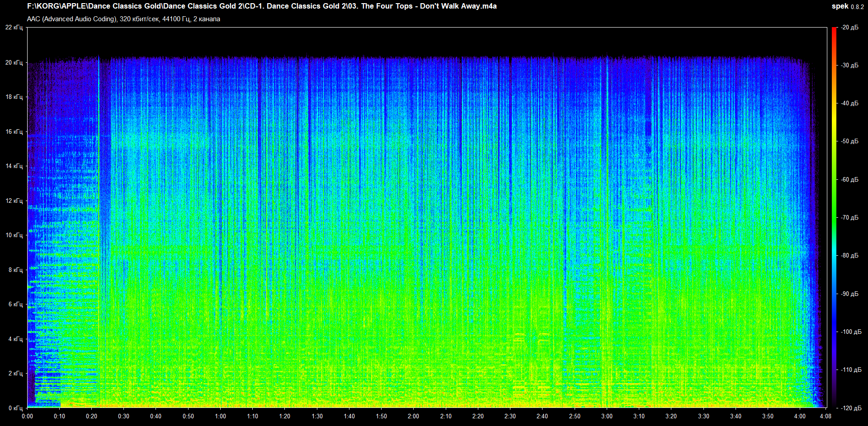
Task: Click the spek 0.8.2 version label
Action: (847, 6)
